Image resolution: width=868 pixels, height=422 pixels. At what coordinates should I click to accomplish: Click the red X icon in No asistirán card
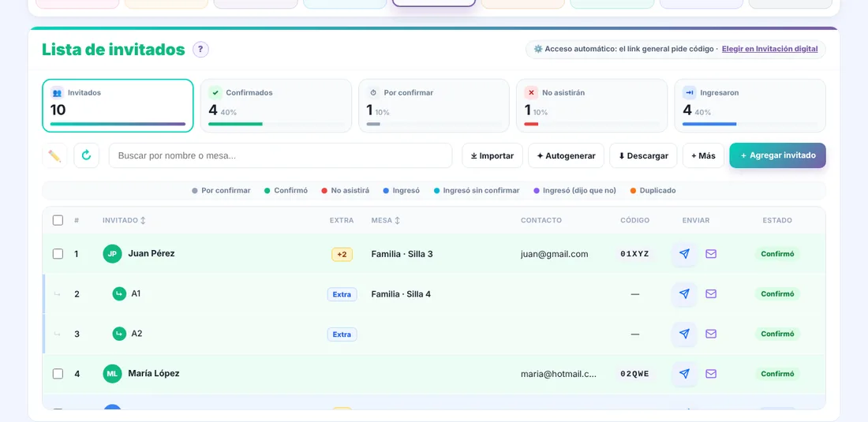[x=531, y=93]
